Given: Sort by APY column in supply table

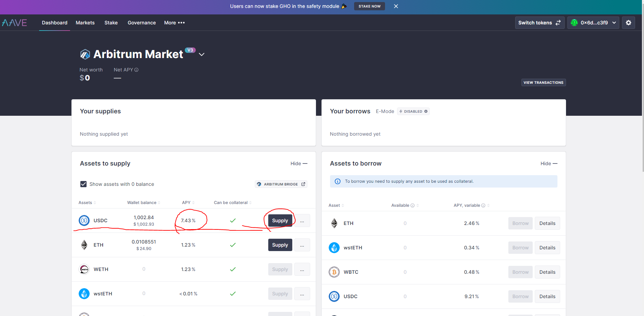Looking at the screenshot, I should pyautogui.click(x=188, y=203).
